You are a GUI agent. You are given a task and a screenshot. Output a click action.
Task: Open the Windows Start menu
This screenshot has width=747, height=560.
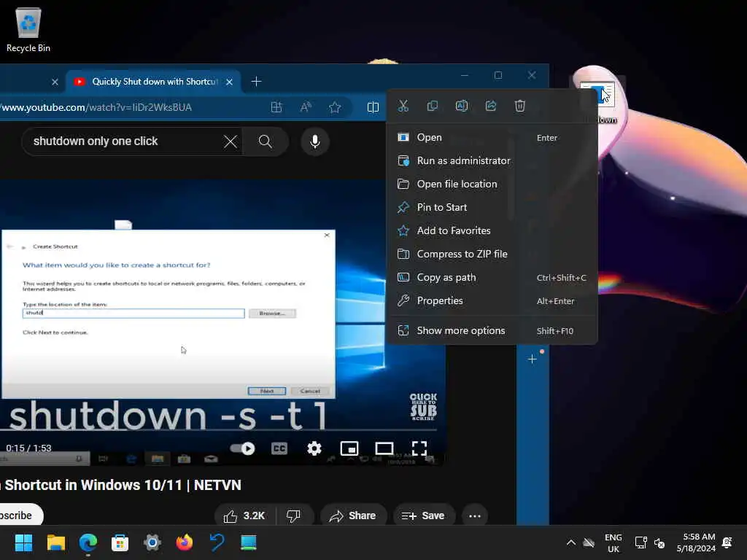pyautogui.click(x=24, y=542)
